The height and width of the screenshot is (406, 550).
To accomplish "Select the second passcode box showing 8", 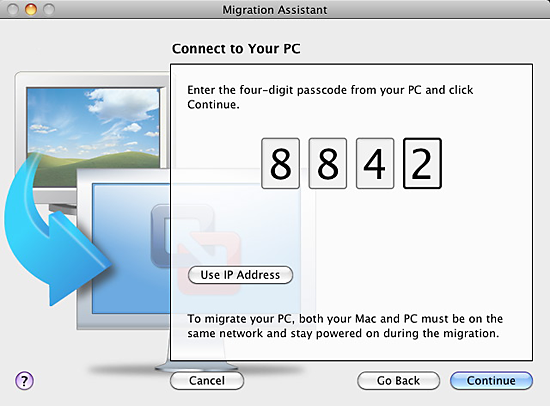I will click(x=328, y=164).
